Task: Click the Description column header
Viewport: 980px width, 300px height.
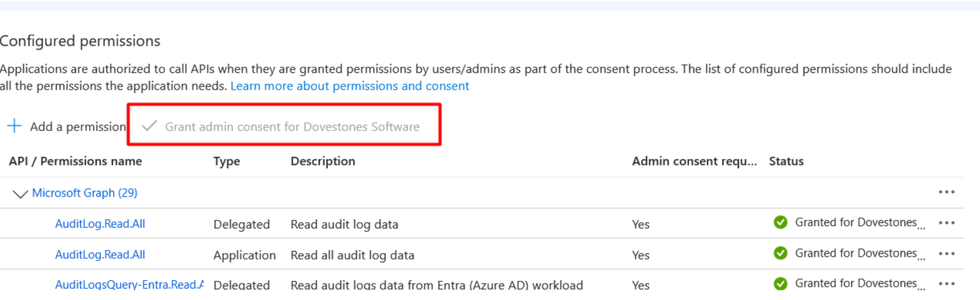Action: click(x=323, y=161)
